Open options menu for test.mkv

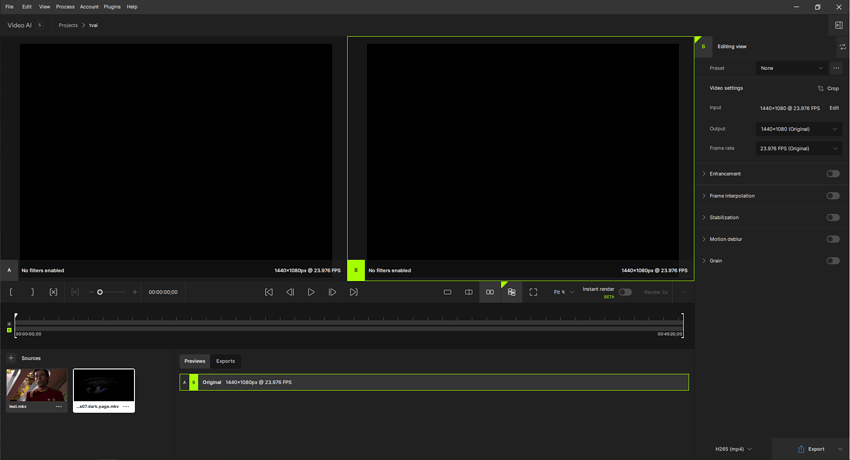click(x=59, y=406)
